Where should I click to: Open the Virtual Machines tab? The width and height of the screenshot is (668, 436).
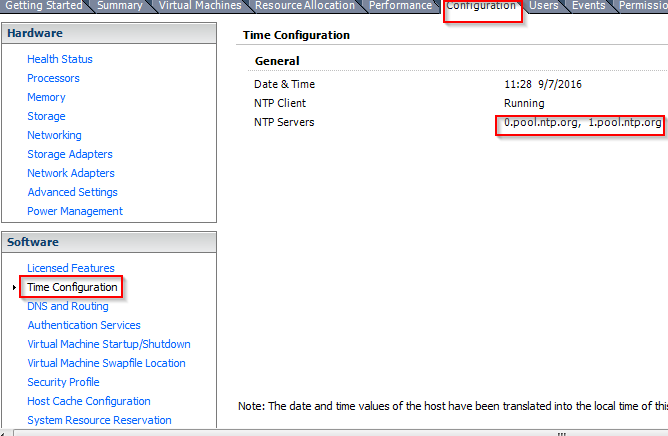tap(200, 6)
